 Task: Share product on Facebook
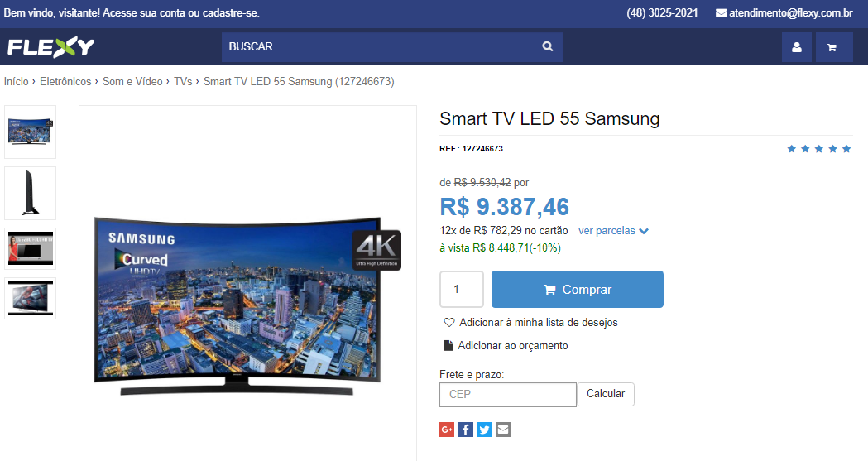point(466,430)
